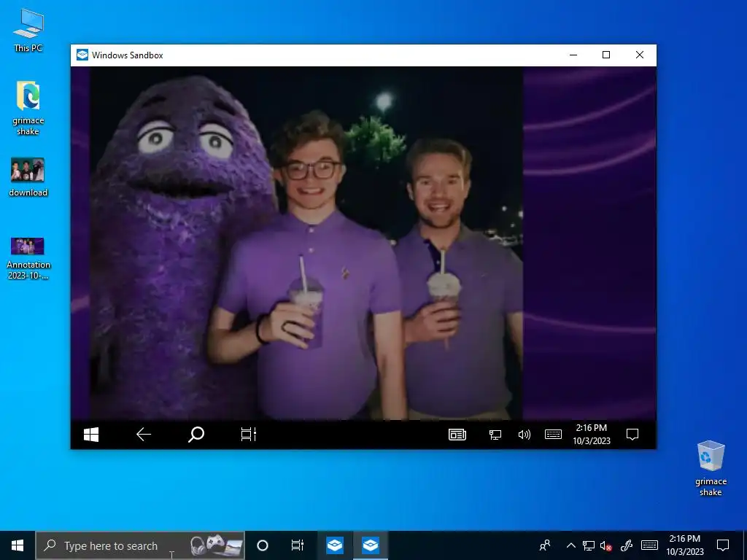
Task: Open news and interests in Sandbox taskbar
Action: click(x=457, y=435)
